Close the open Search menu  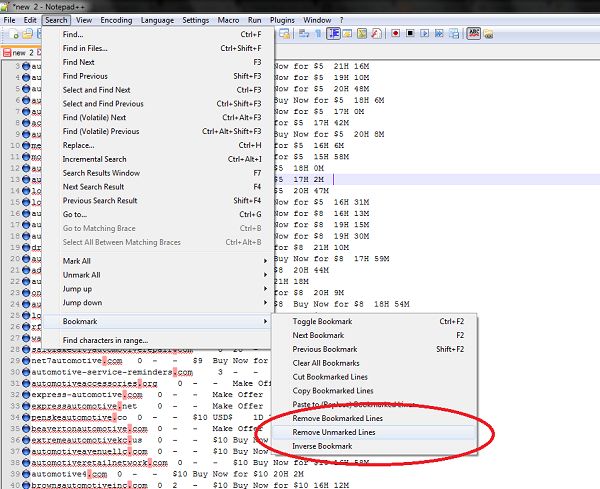[x=56, y=20]
